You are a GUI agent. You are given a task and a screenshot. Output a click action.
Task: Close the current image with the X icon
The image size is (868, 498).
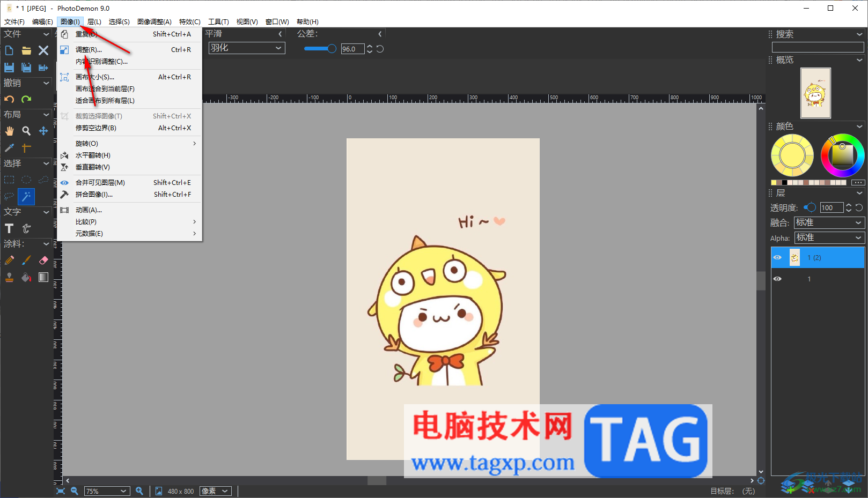[43, 50]
